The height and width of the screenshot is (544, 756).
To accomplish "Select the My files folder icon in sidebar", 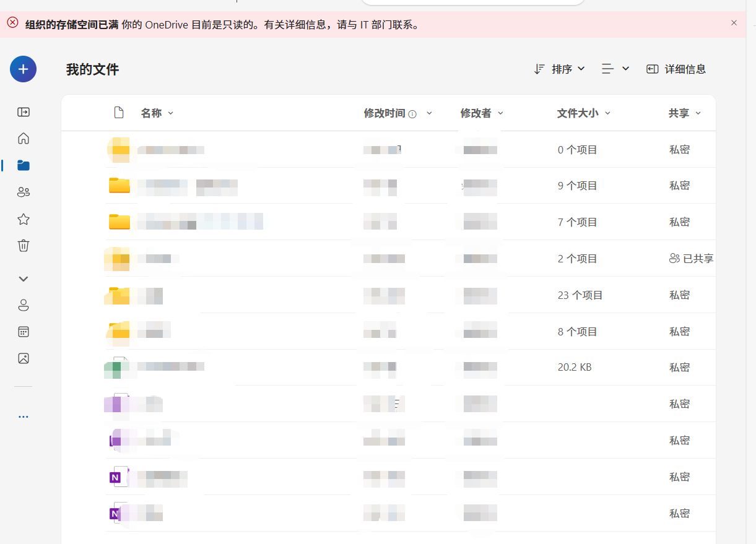I will click(24, 165).
